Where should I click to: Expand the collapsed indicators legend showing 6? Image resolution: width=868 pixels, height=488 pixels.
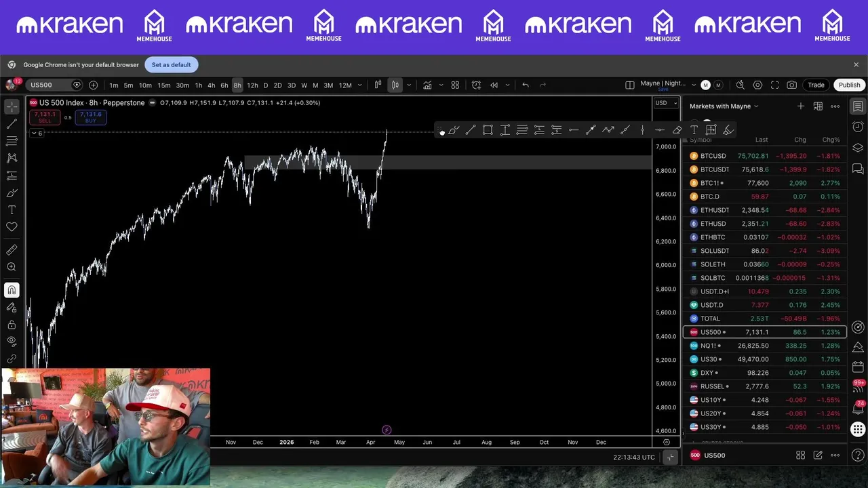(37, 134)
